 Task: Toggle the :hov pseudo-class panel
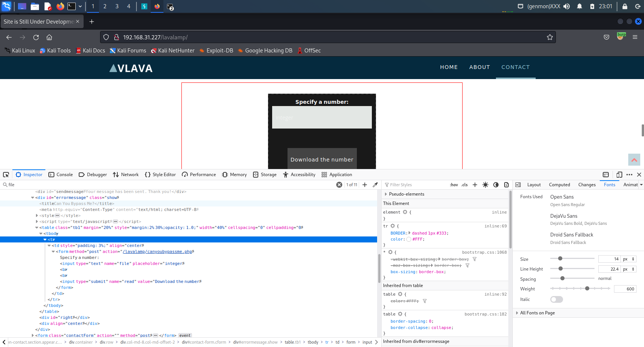(x=454, y=185)
